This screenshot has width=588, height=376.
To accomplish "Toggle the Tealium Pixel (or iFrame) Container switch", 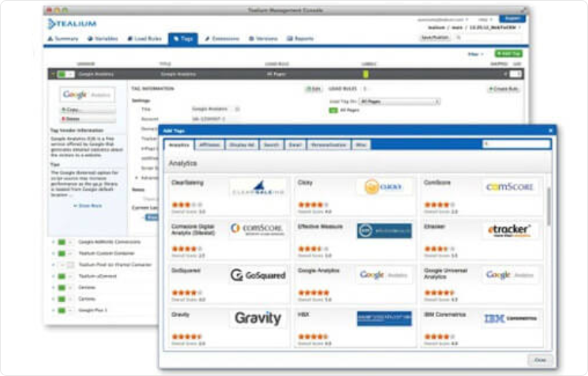I will (x=66, y=265).
